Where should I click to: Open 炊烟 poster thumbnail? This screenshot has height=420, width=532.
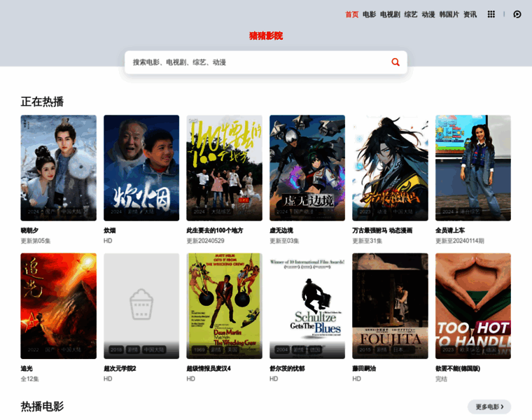[141, 168]
